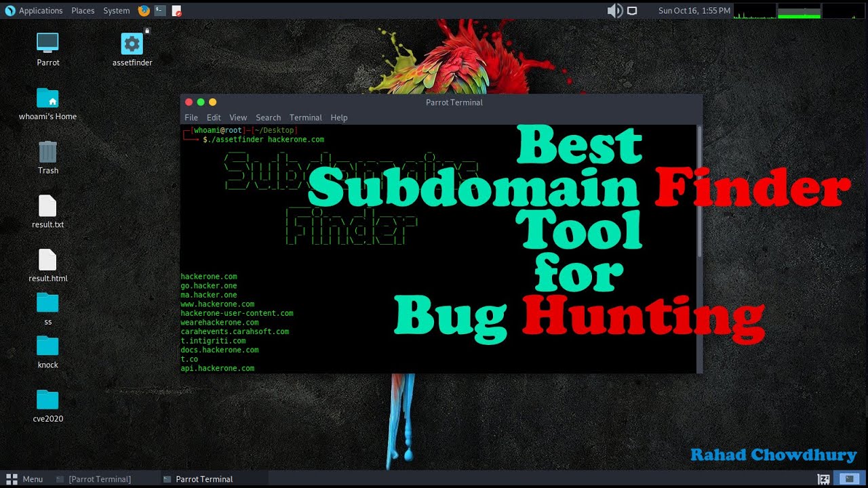Open the knock folder on desktop
Image resolution: width=868 pixels, height=488 pixels.
[47, 346]
